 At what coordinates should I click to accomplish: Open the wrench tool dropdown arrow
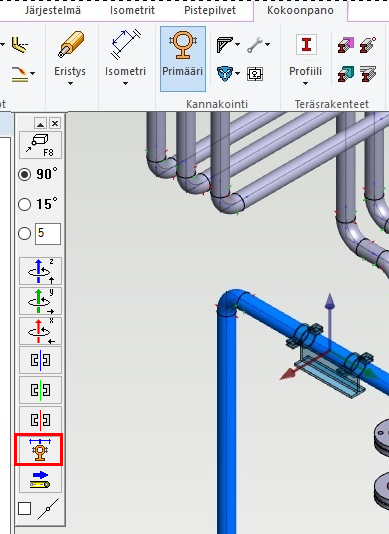[x=267, y=44]
